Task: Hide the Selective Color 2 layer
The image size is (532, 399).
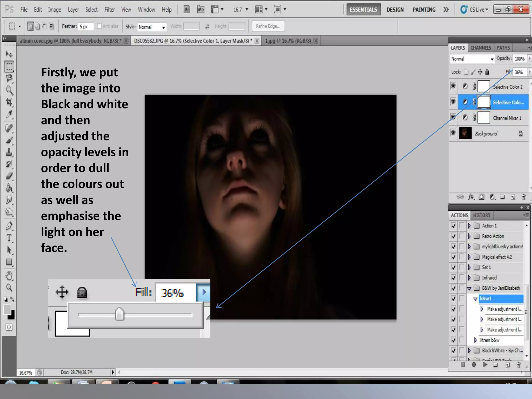Action: coord(453,86)
